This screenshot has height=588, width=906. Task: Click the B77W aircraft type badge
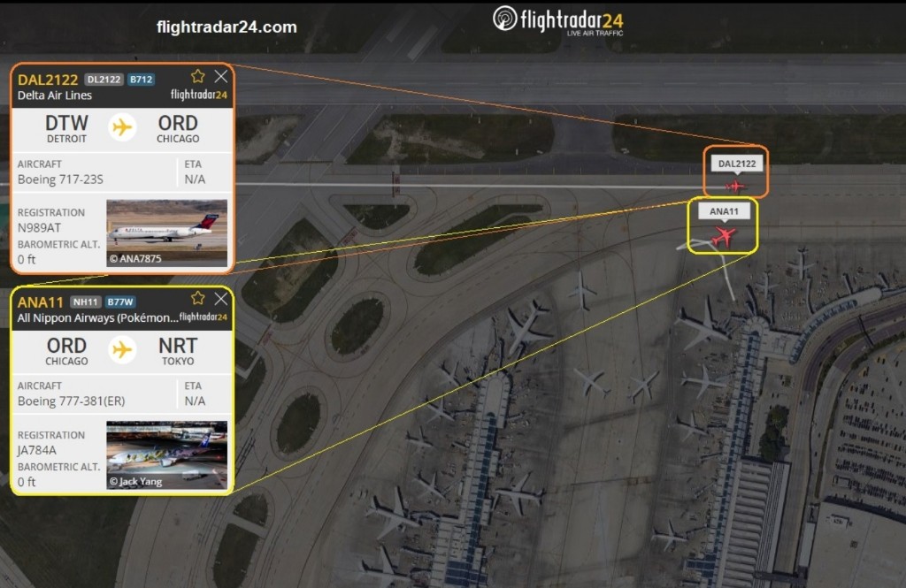click(120, 302)
